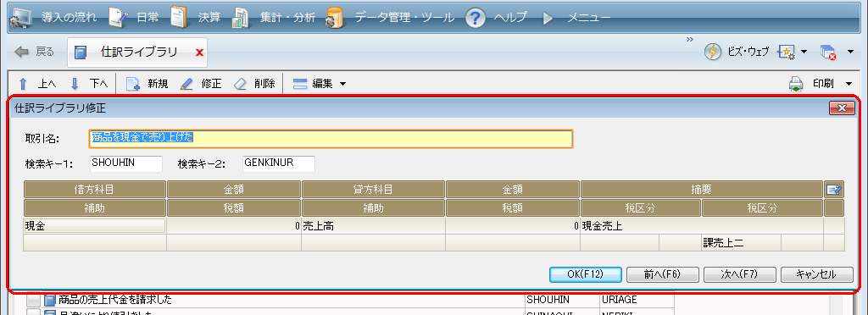868x315 pixels.
Task: Click the summary edit icon beside 摘要 header
Action: click(x=834, y=190)
